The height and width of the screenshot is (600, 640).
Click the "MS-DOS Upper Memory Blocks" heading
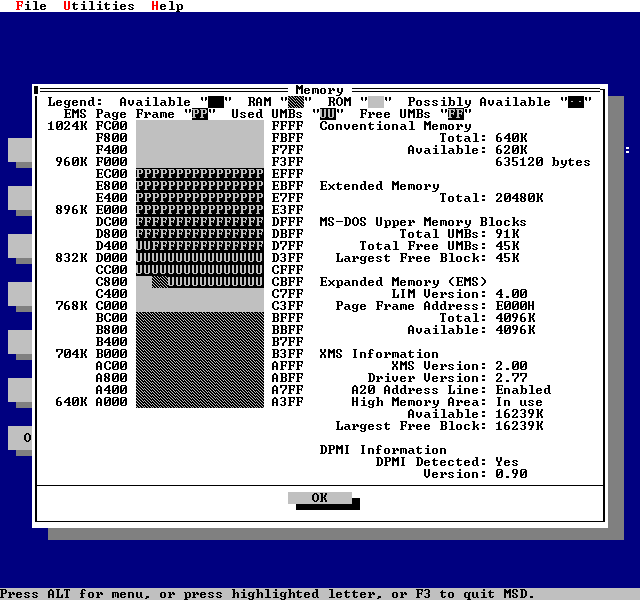coord(423,222)
